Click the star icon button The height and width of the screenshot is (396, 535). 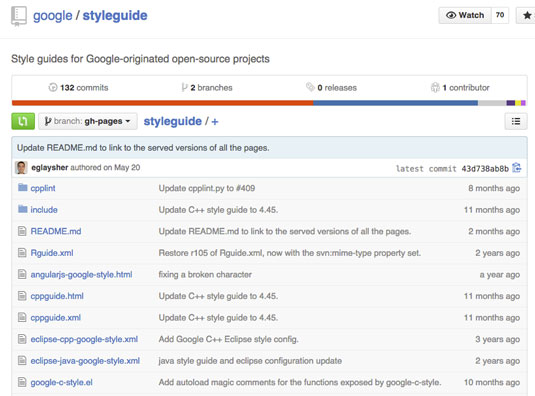(527, 15)
